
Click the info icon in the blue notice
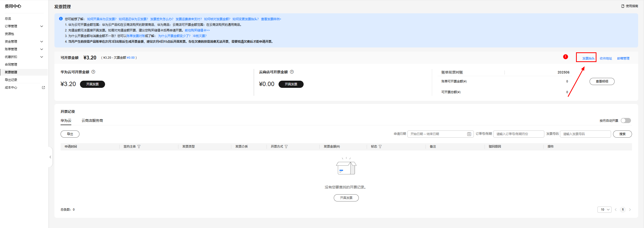61,19
